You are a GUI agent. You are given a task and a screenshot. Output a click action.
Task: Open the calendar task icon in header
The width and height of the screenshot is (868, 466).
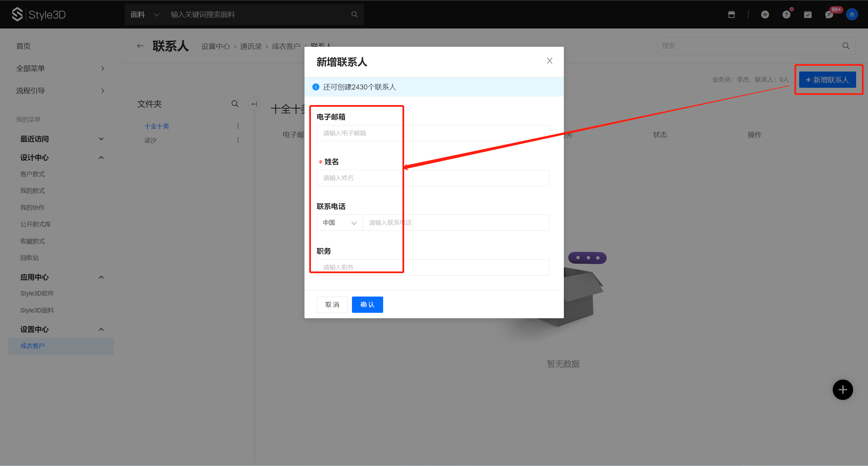(x=808, y=15)
